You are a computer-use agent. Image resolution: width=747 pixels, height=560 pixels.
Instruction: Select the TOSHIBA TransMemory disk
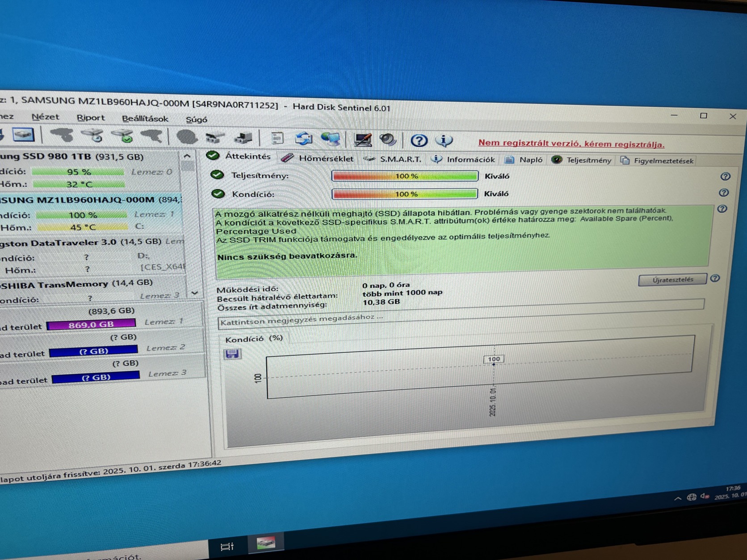click(93, 290)
